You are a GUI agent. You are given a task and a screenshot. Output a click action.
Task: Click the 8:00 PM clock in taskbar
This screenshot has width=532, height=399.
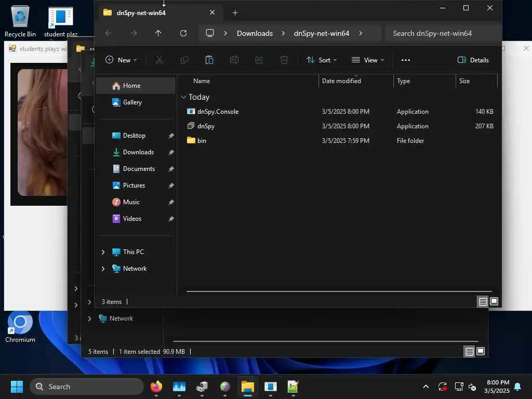(x=497, y=382)
